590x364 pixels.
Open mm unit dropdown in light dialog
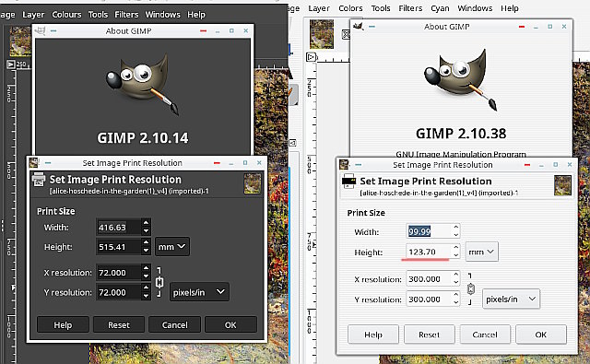tap(481, 252)
